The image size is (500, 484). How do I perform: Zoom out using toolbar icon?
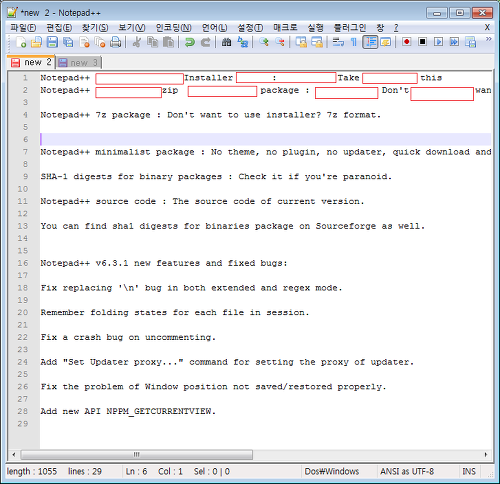tap(280, 42)
